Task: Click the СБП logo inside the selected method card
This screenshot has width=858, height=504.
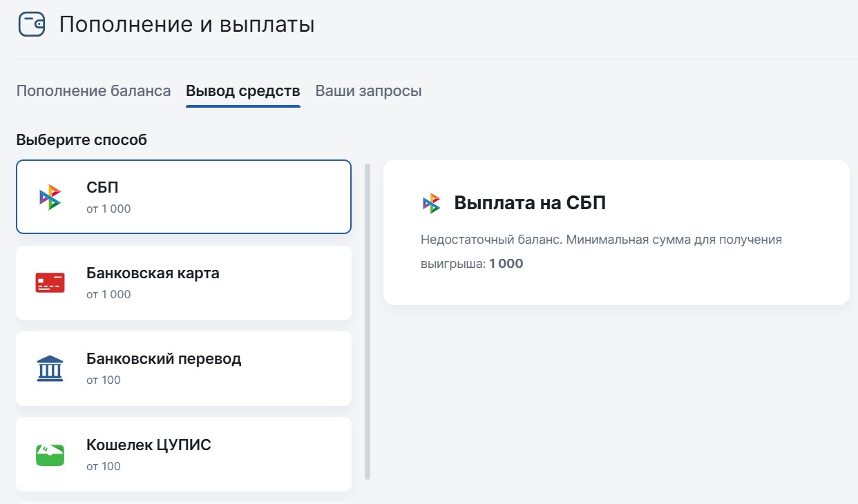Action: [x=50, y=196]
